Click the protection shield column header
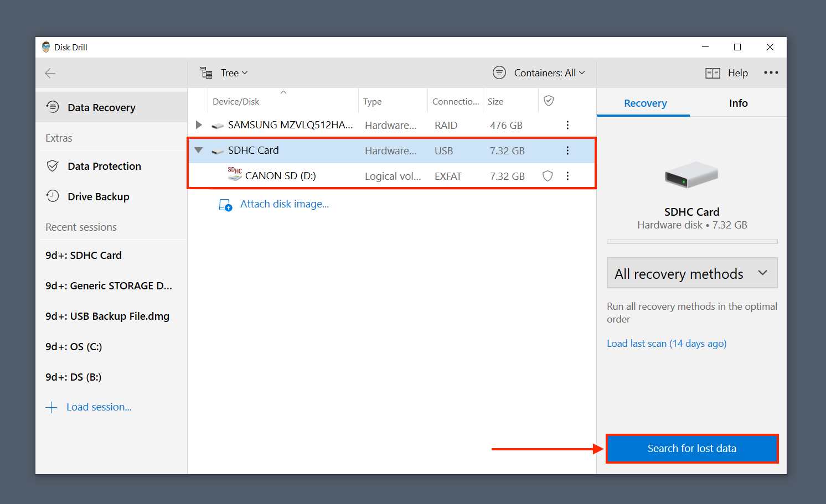The width and height of the screenshot is (826, 504). 549,101
